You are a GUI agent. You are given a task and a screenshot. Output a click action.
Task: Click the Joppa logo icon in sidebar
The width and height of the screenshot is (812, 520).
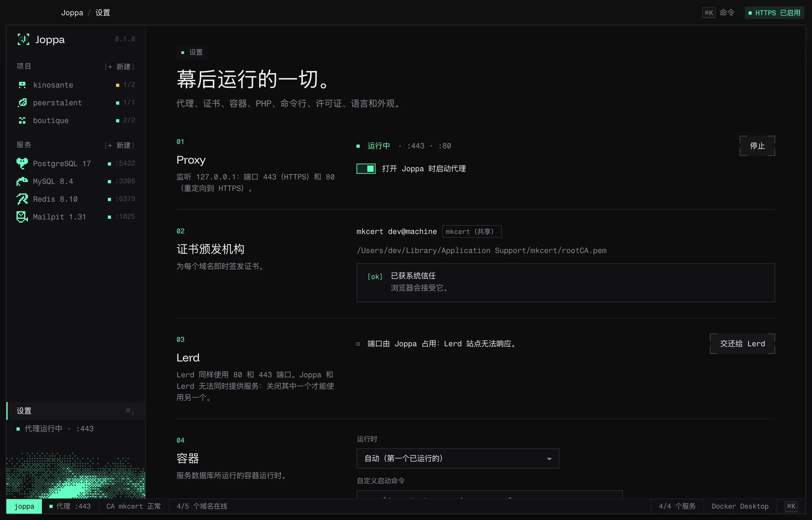[23, 40]
